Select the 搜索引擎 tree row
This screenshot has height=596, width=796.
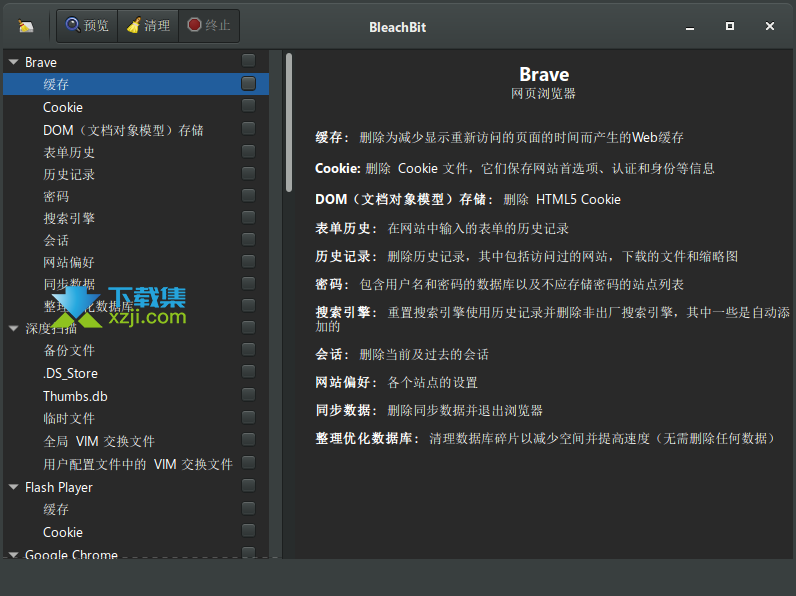pos(136,218)
